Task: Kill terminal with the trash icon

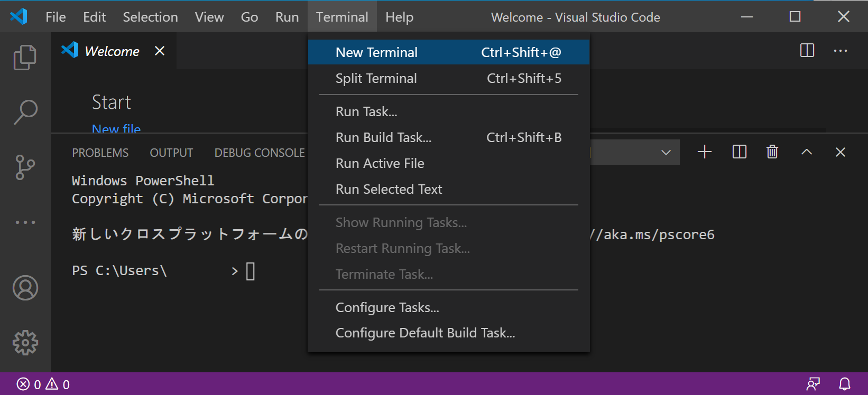Action: pyautogui.click(x=772, y=152)
